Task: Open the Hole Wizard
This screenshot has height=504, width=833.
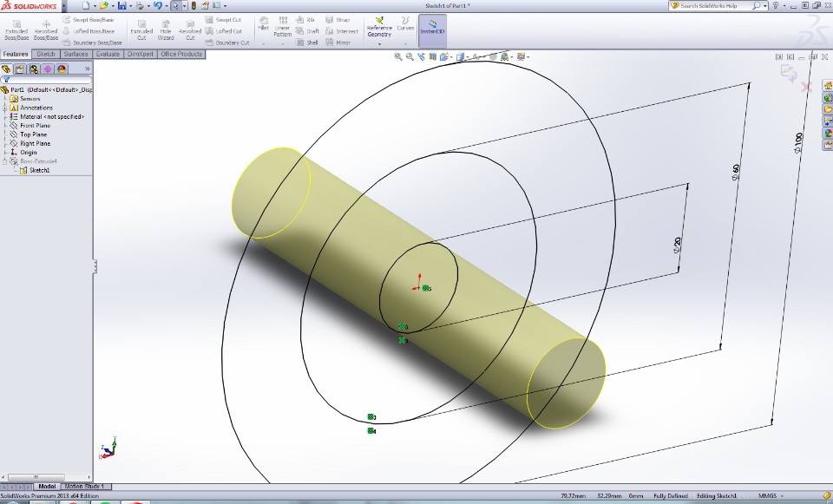Action: (x=166, y=30)
